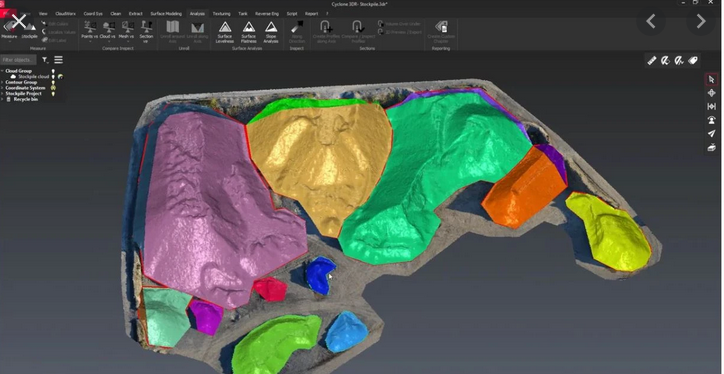
Task: Select the Cloud vs compare tool
Action: [x=108, y=30]
